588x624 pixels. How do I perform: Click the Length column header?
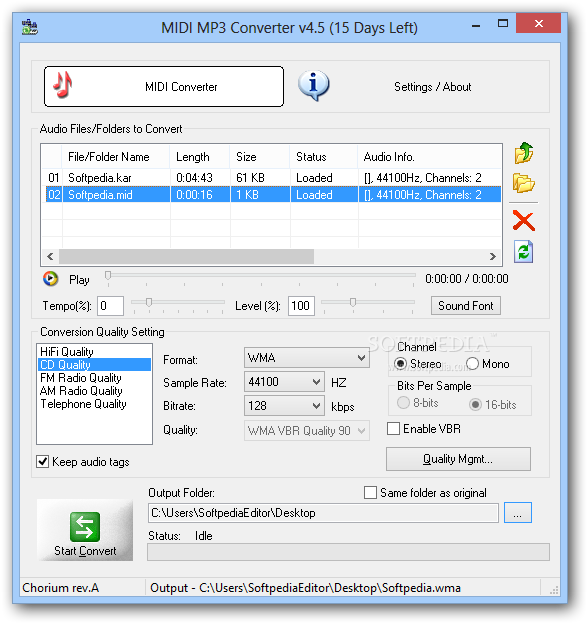coord(199,157)
